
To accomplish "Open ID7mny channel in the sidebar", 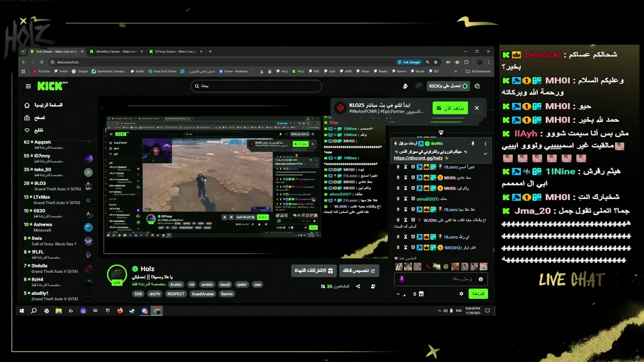I will [58, 158].
